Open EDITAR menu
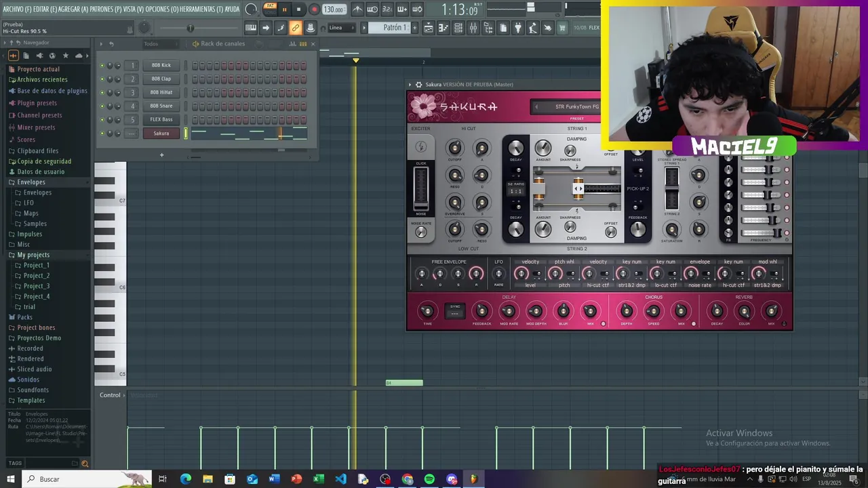 point(45,9)
